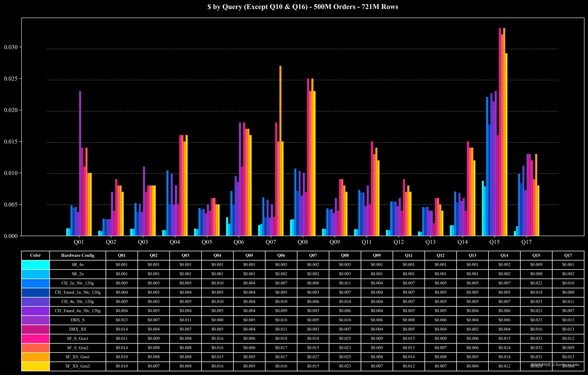The height and width of the screenshot is (375, 588).
Task: Click the cyan SR_4n color swatch
Action: 35,265
